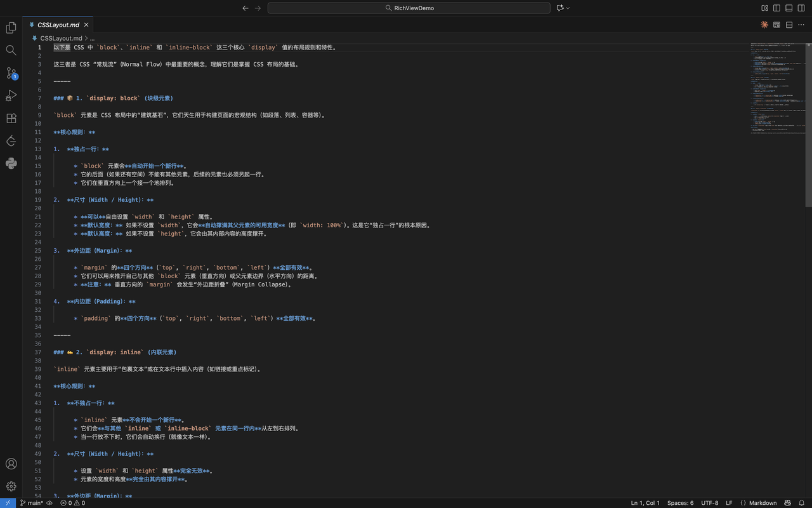Change the Markdown language mode
Image resolution: width=812 pixels, height=508 pixels.
[761, 503]
